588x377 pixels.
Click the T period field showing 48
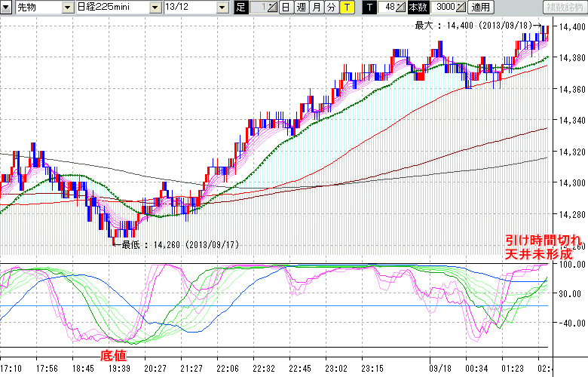pyautogui.click(x=387, y=8)
